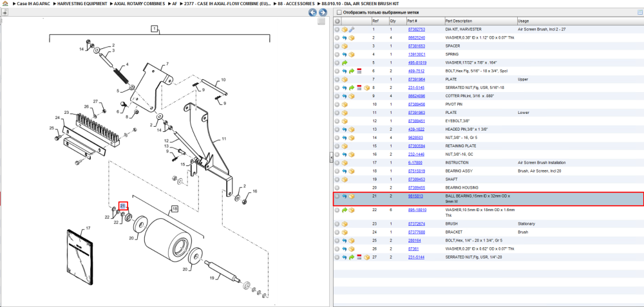Open part number link 231-5144

click(x=416, y=257)
